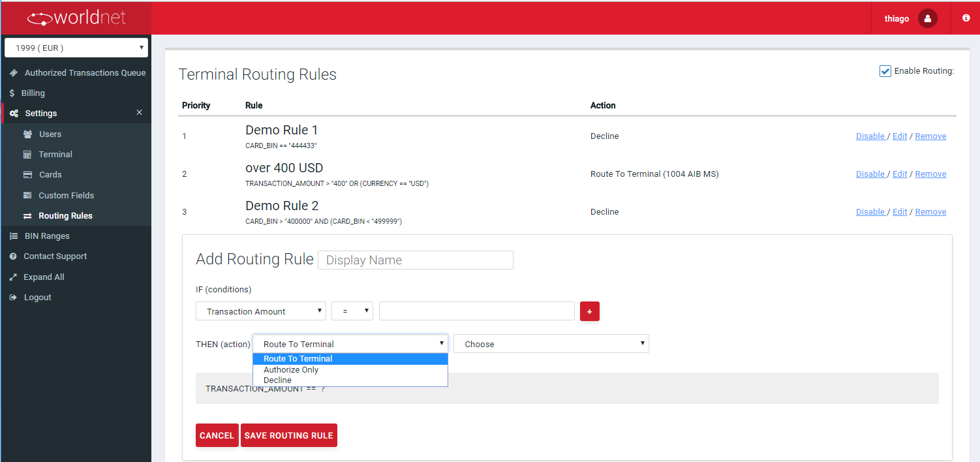Edit Demo Rule 1
Image resolution: width=980 pixels, height=462 pixels.
[x=900, y=136]
